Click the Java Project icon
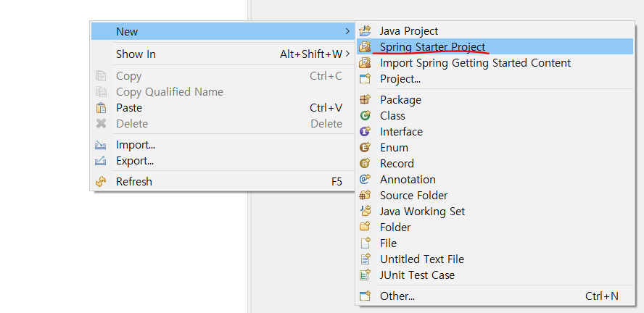Image resolution: width=644 pixels, height=313 pixels. pyautogui.click(x=365, y=30)
